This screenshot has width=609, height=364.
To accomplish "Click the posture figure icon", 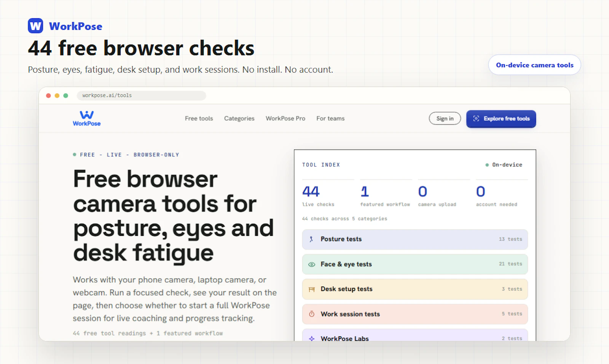I will click(x=311, y=239).
